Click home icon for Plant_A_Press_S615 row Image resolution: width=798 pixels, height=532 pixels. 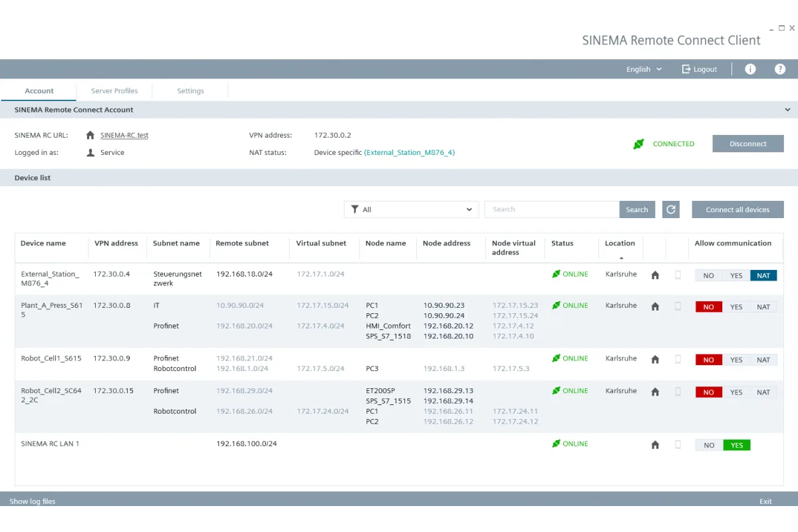(x=655, y=307)
